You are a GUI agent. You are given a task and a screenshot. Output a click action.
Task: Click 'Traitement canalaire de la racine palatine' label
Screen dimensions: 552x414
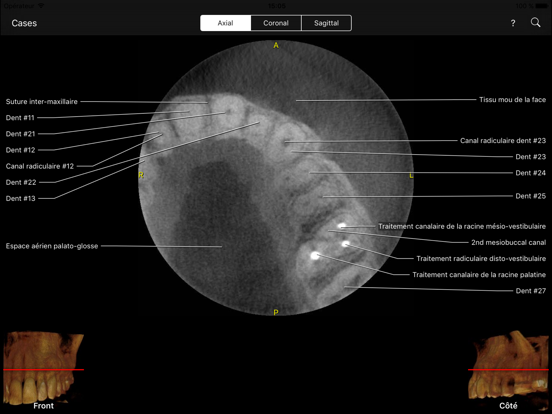pos(479,275)
